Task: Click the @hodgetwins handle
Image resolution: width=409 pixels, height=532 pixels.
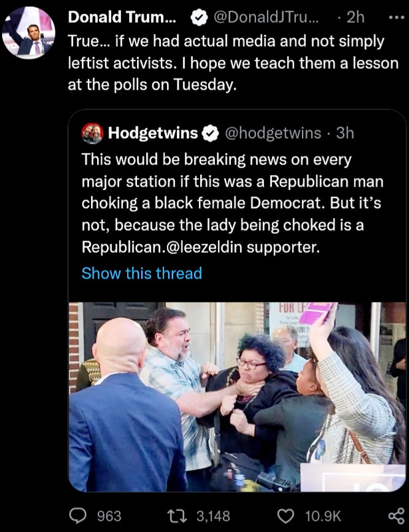Action: [273, 134]
